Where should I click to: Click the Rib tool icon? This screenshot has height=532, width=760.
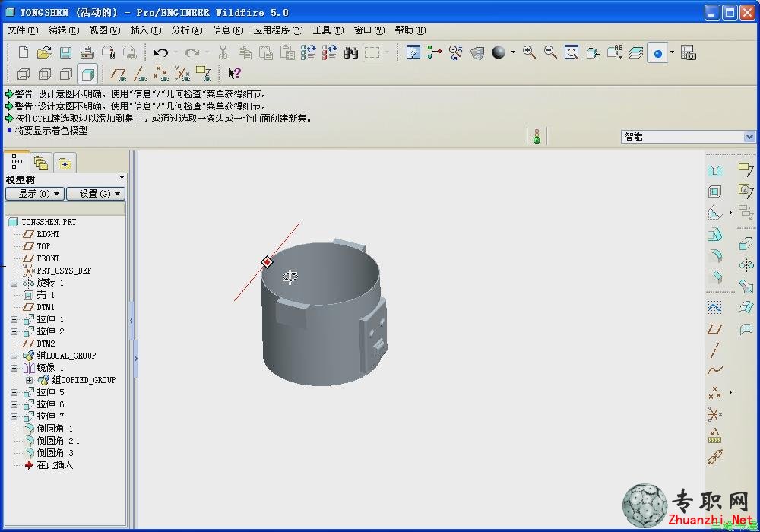[x=715, y=214]
